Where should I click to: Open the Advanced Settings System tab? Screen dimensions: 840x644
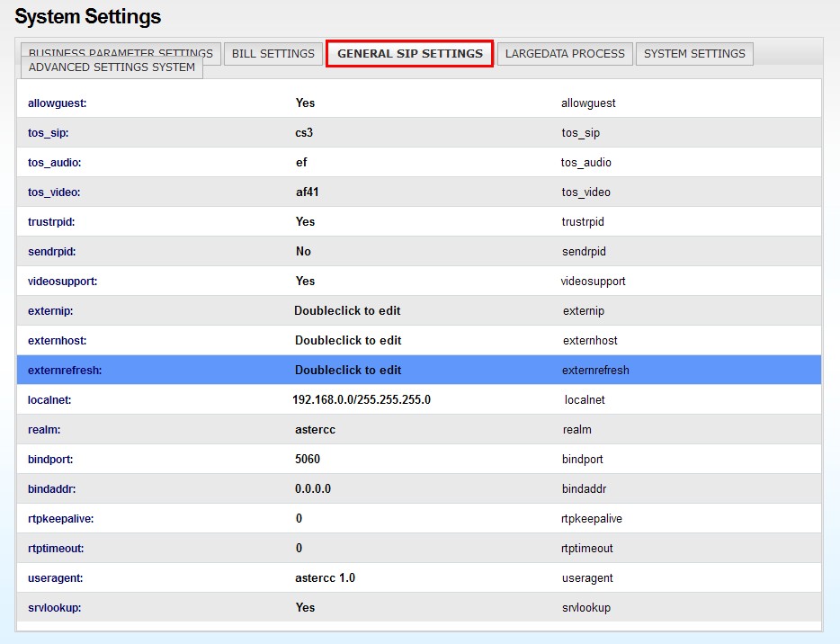[112, 68]
